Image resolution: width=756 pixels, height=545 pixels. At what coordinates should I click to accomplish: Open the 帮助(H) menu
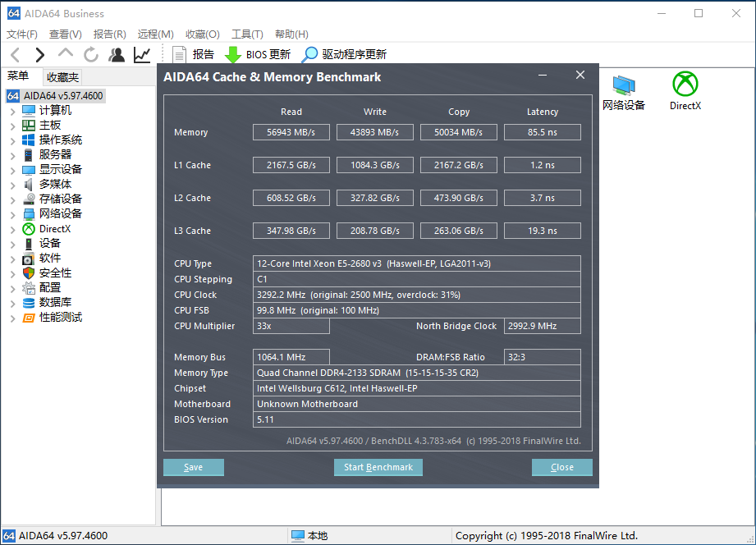point(291,34)
